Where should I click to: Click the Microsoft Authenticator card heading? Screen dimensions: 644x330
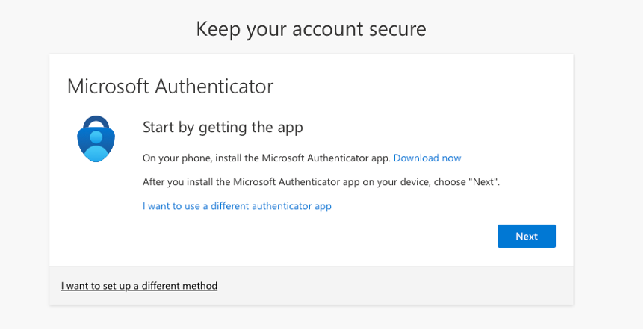[170, 87]
